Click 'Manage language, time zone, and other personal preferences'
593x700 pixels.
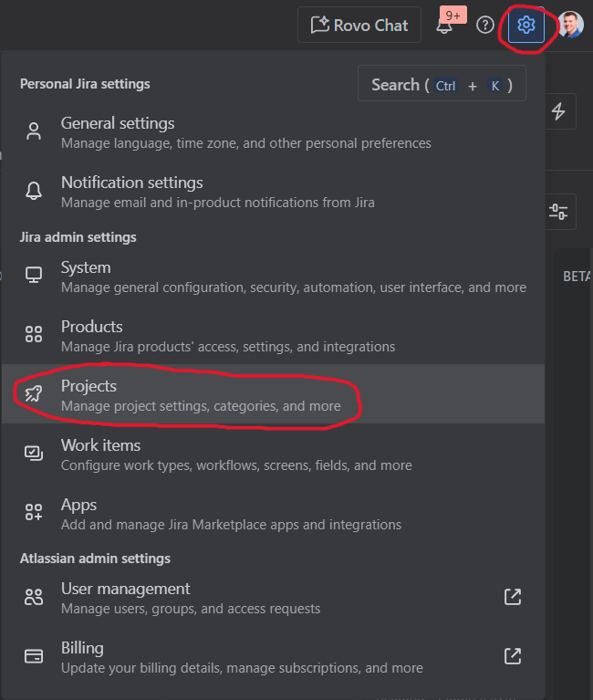245,143
